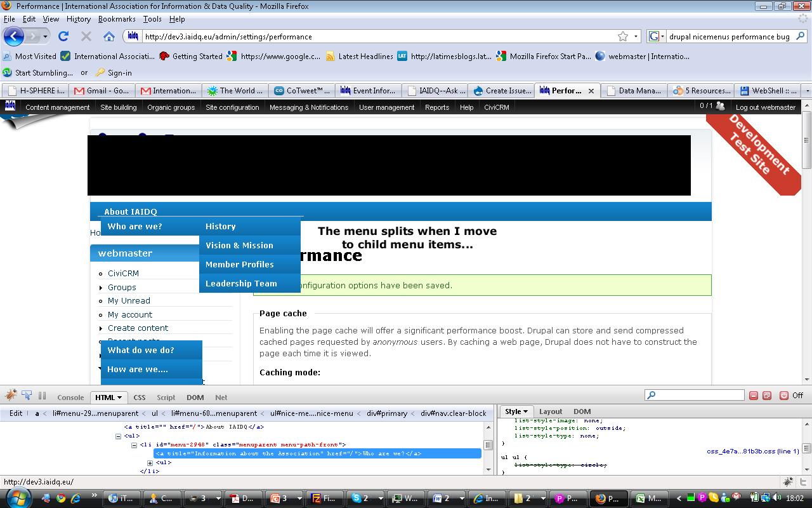The image size is (812, 508).
Task: Click the Stop loading X icon
Action: tap(86, 37)
